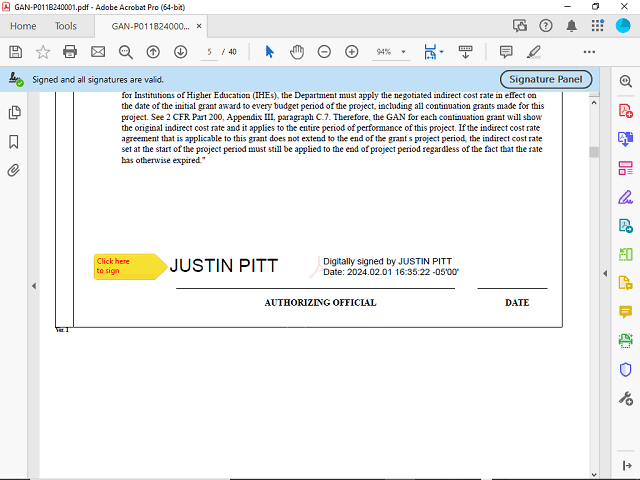Click the current page number field
This screenshot has height=480, width=640.
210,51
